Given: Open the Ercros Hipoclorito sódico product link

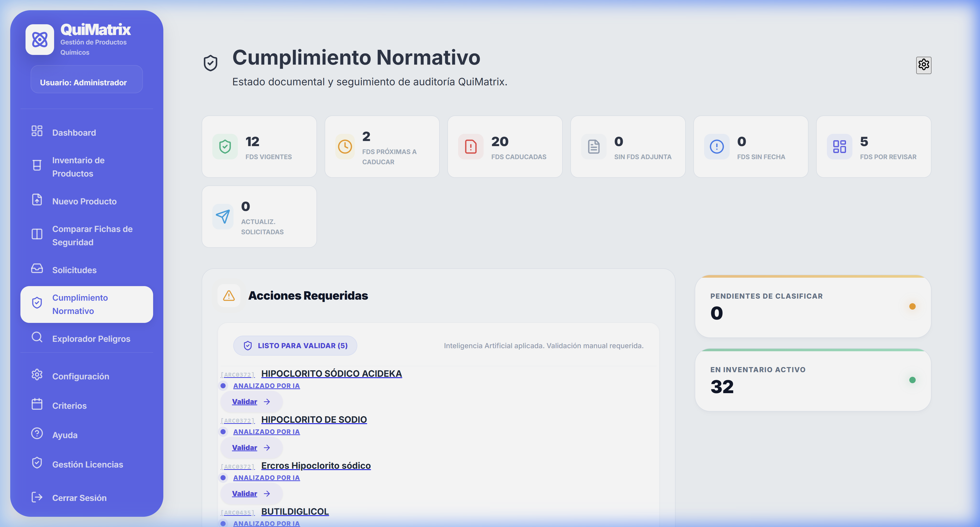Looking at the screenshot, I should (x=315, y=465).
